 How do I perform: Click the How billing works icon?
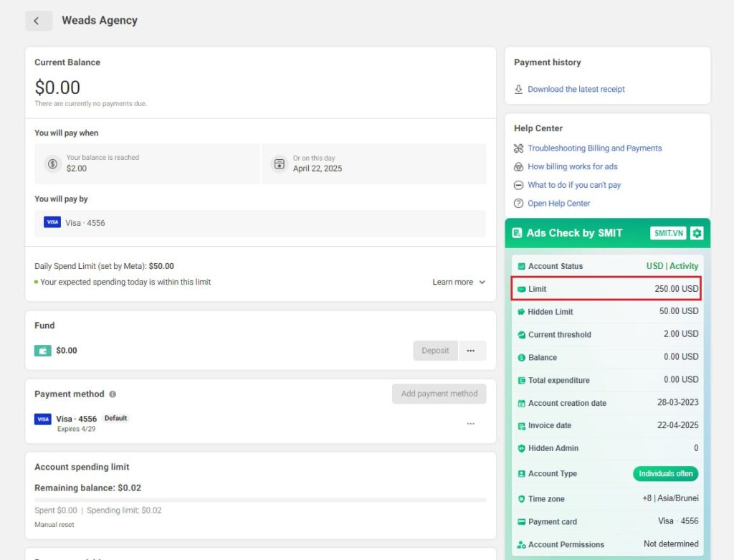click(518, 166)
